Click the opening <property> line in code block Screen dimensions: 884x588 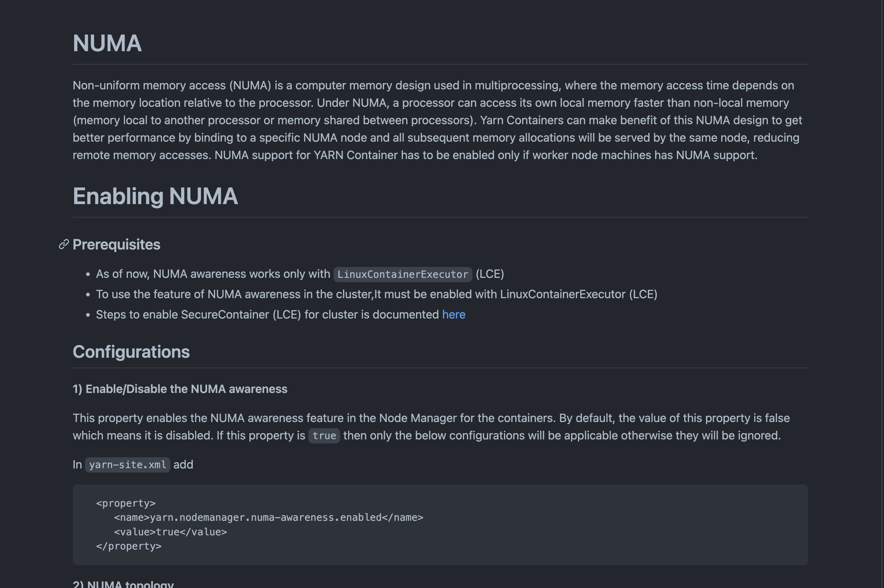point(126,503)
